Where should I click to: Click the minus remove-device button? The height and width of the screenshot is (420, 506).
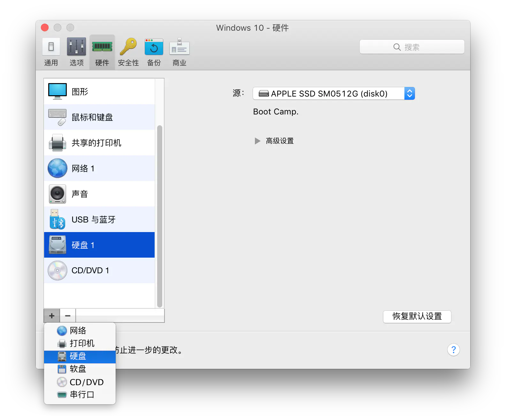[x=68, y=316]
